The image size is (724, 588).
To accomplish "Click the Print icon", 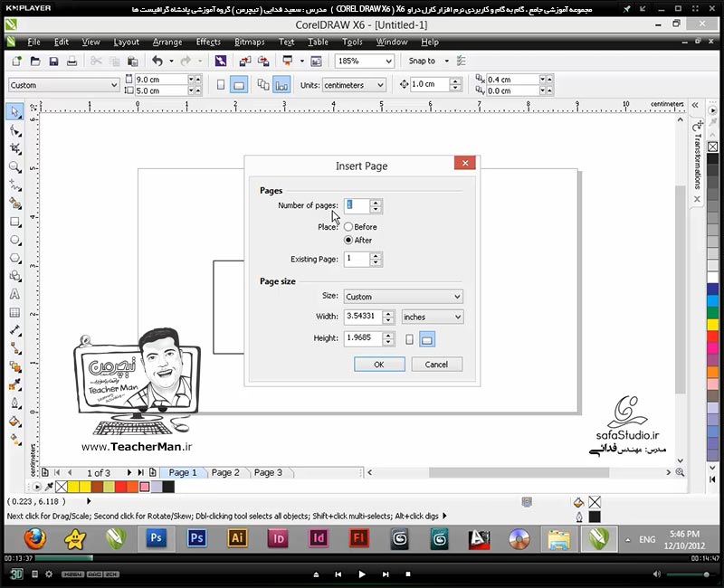I will tap(71, 61).
